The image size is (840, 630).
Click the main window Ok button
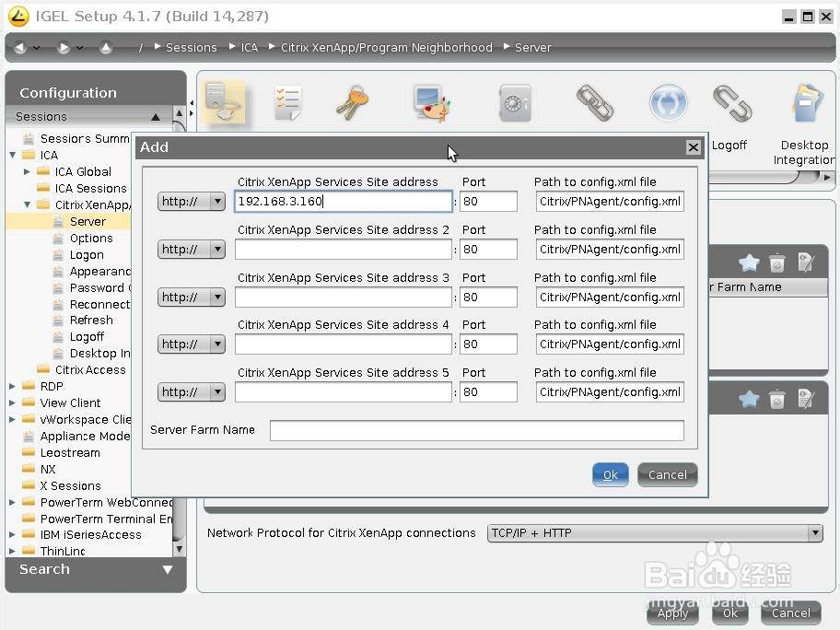click(730, 612)
